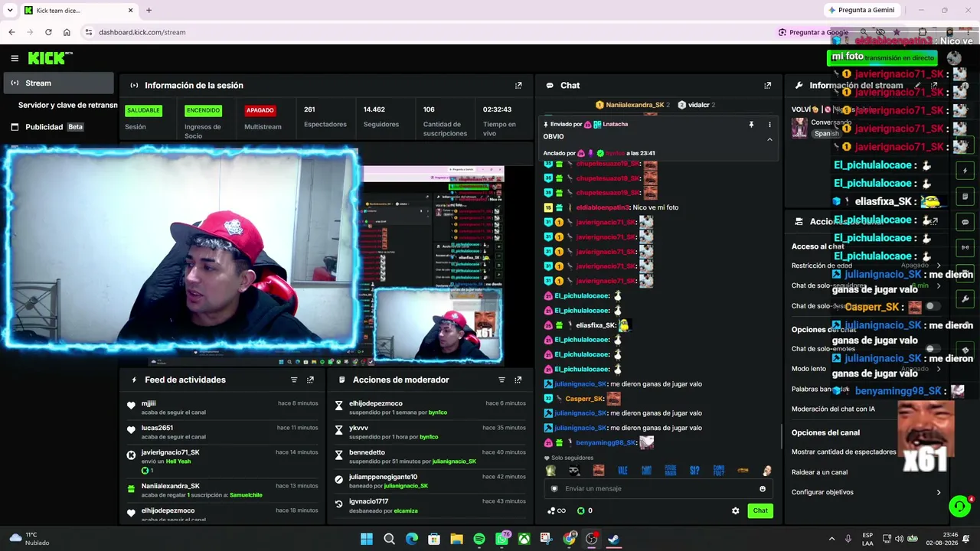Pop out the Chat panel
The width and height of the screenshot is (980, 551).
pos(767,86)
